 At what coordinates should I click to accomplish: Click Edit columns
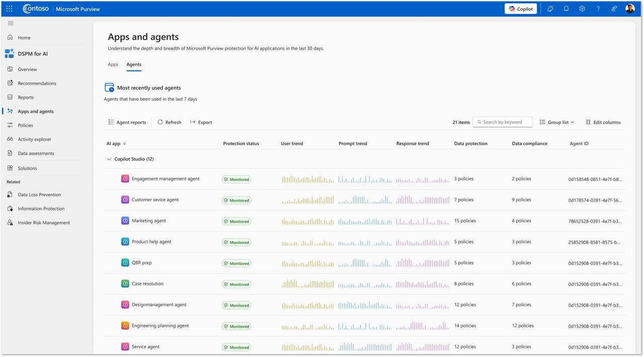point(603,122)
